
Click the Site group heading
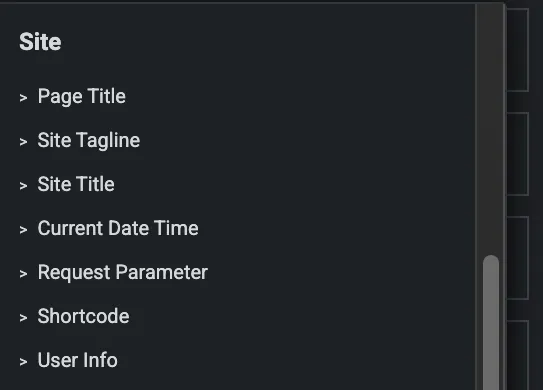point(40,42)
